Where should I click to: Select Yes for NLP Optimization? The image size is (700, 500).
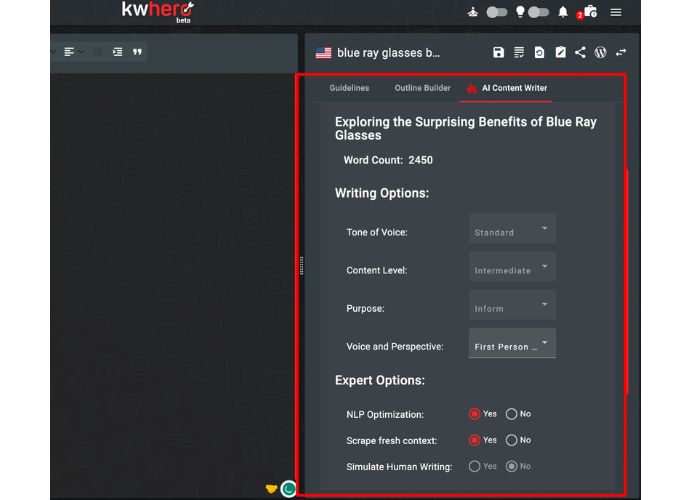coord(474,414)
